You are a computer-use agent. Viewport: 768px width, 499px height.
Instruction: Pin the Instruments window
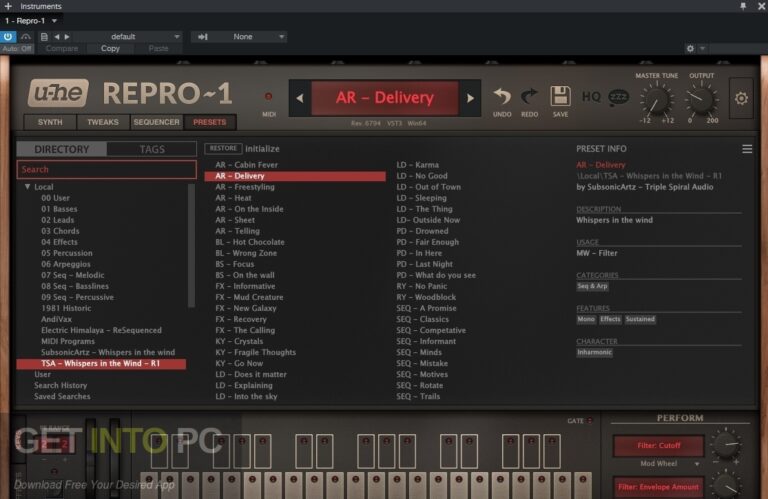click(x=743, y=6)
